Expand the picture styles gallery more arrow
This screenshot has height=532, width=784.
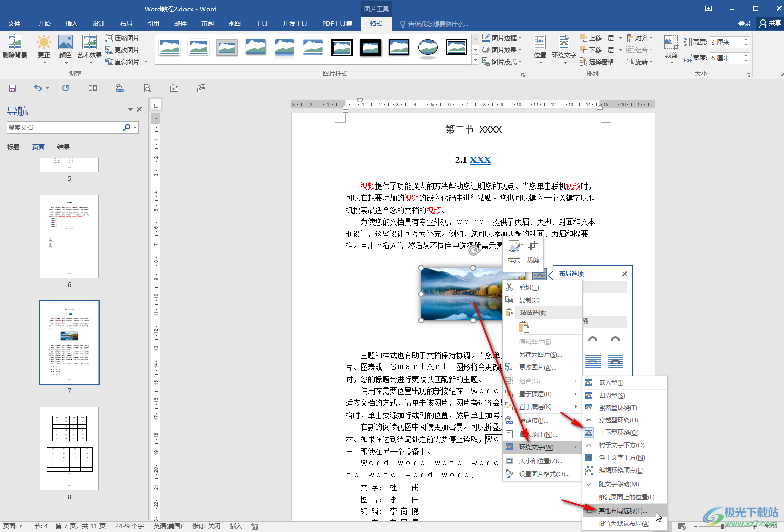coord(475,60)
